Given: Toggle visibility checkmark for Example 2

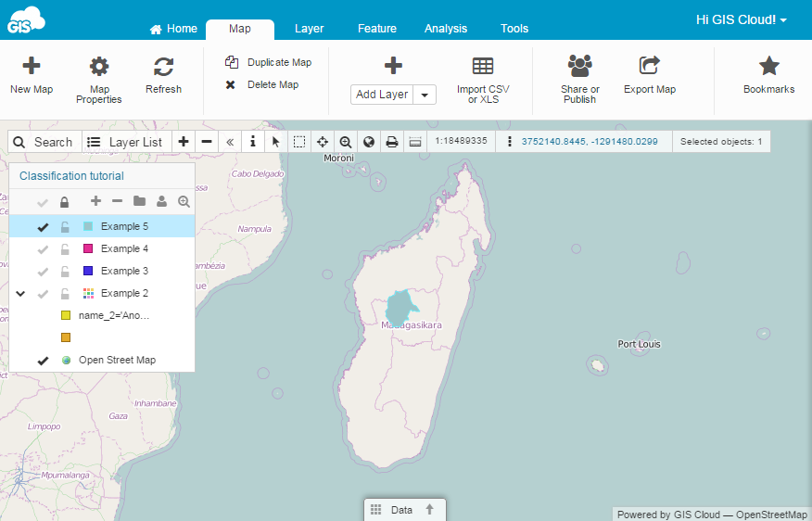Looking at the screenshot, I should 43,294.
